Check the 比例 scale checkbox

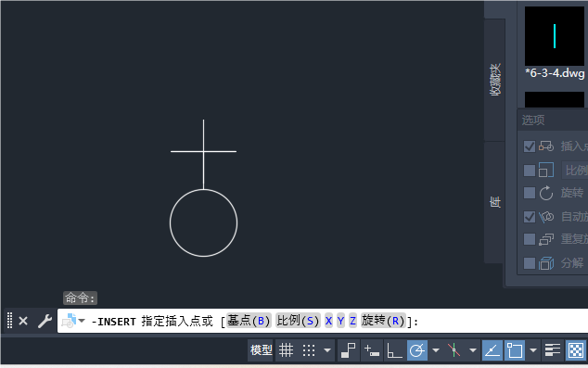point(530,171)
